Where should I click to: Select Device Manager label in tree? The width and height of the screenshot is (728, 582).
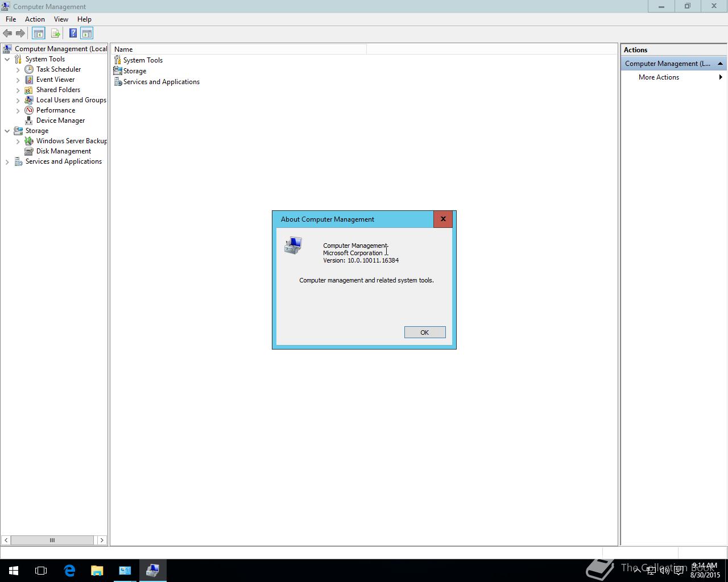pos(60,120)
